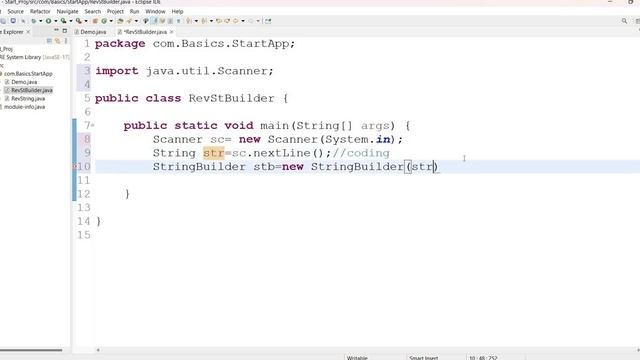
Task: Maximize the Package Explorer view
Action: [64, 31]
